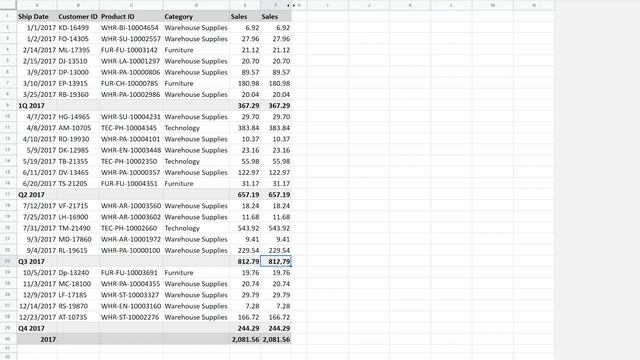
Task: Click the ship date 9/4/2017
Action: [41, 251]
